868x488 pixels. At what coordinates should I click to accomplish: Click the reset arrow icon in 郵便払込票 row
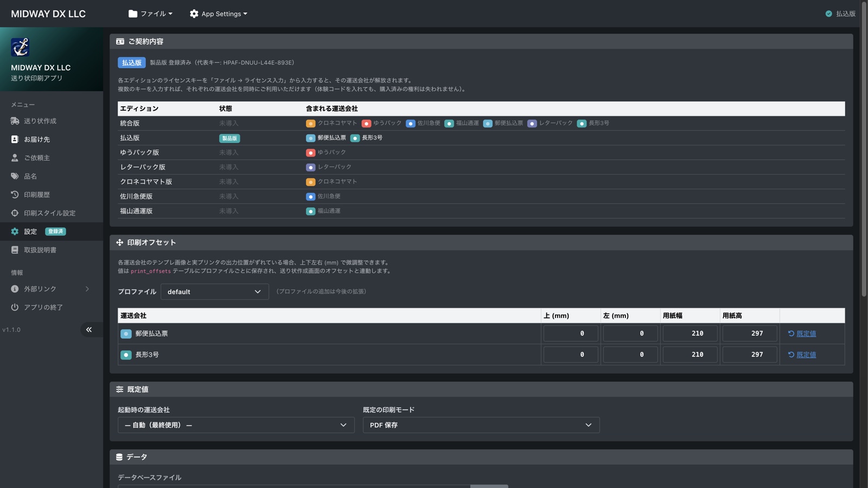pos(791,333)
